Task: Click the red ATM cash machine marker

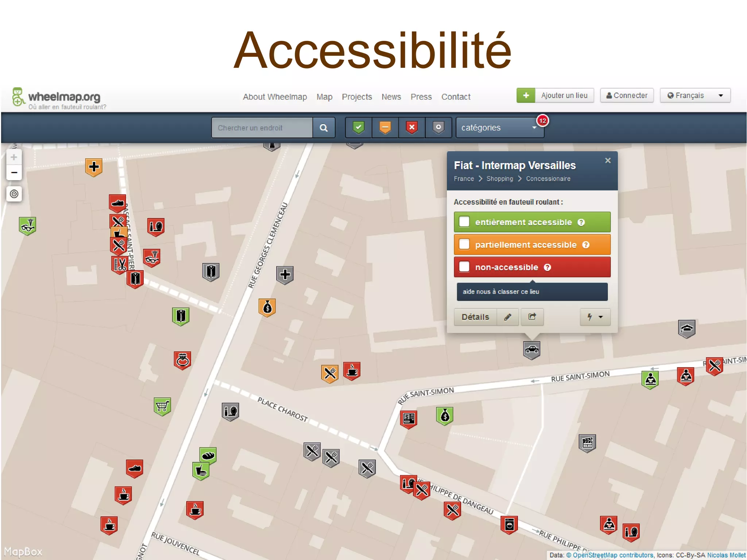Action: (409, 419)
